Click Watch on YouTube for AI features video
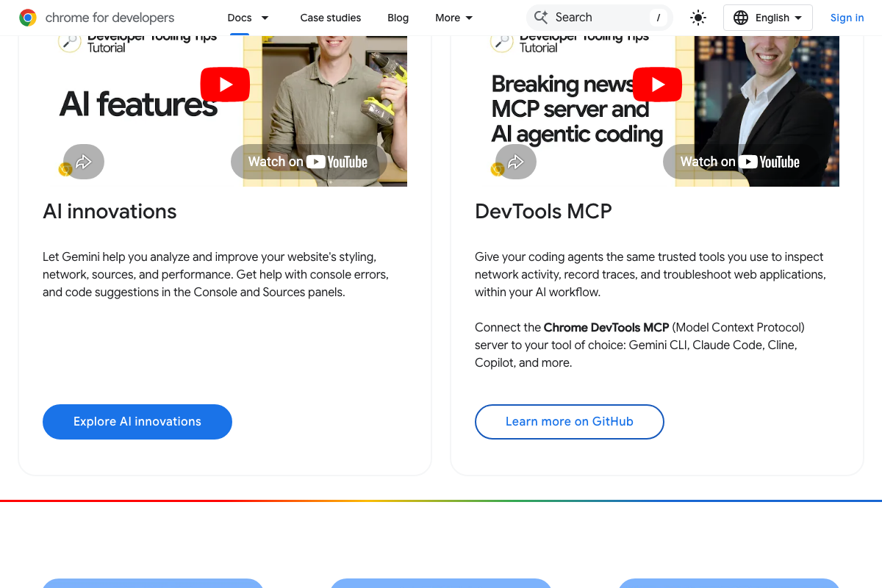 click(x=309, y=162)
